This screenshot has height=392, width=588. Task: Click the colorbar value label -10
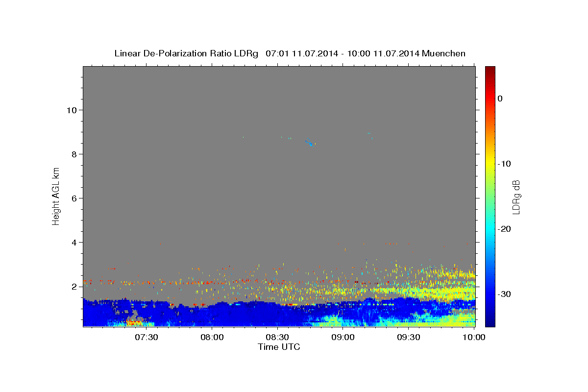coord(504,164)
